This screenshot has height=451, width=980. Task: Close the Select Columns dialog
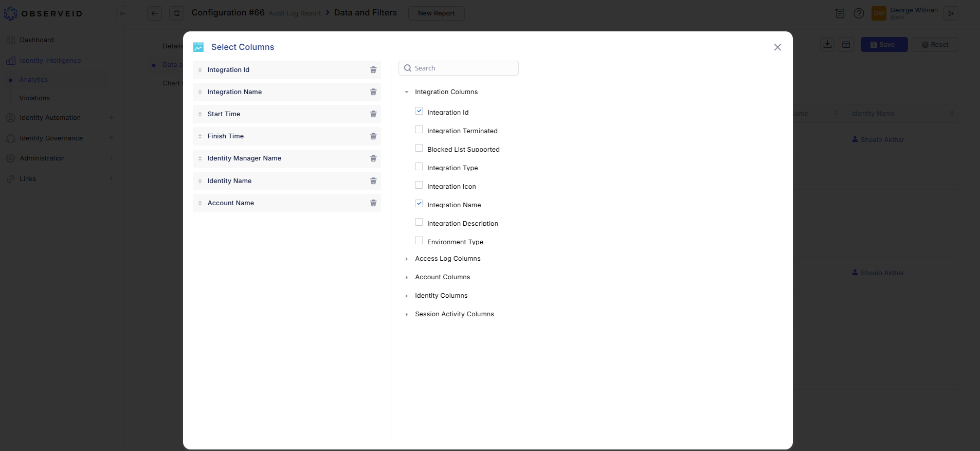coord(777,47)
